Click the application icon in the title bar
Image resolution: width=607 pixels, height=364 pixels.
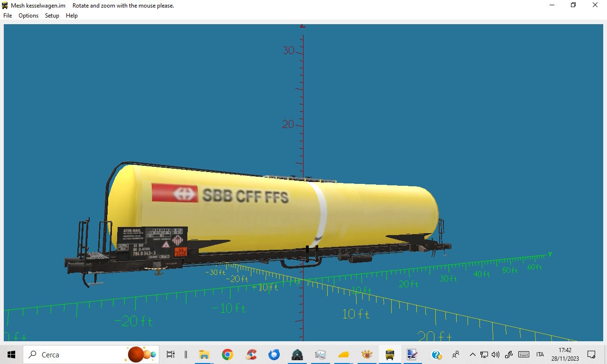[5, 5]
